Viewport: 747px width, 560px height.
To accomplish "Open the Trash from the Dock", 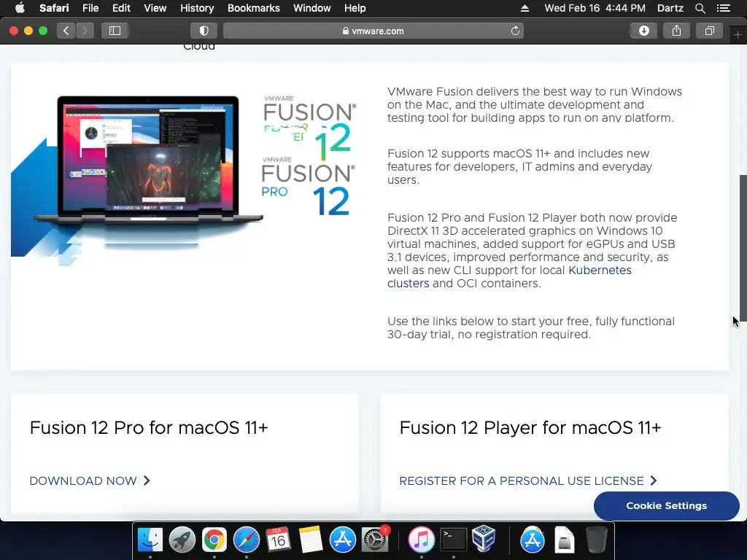I will tap(596, 540).
